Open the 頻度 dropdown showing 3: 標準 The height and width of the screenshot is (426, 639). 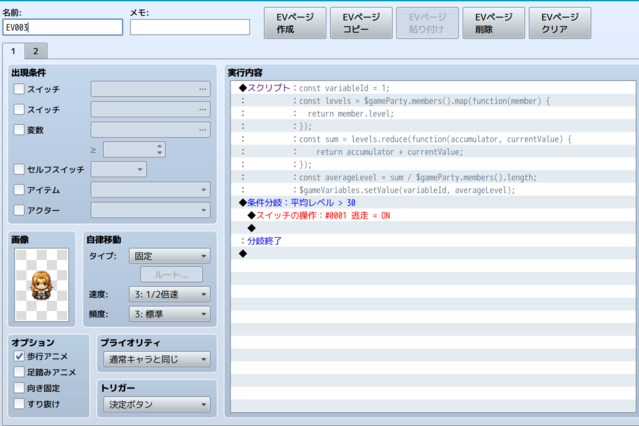point(170,314)
